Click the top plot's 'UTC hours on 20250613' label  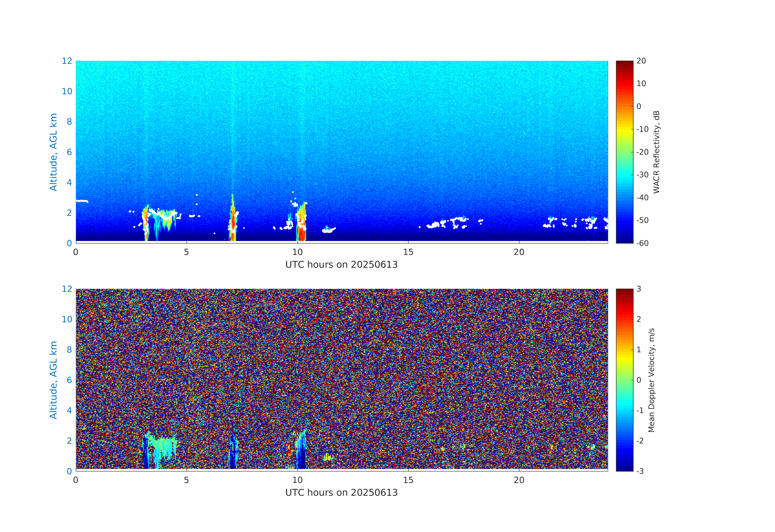point(341,265)
